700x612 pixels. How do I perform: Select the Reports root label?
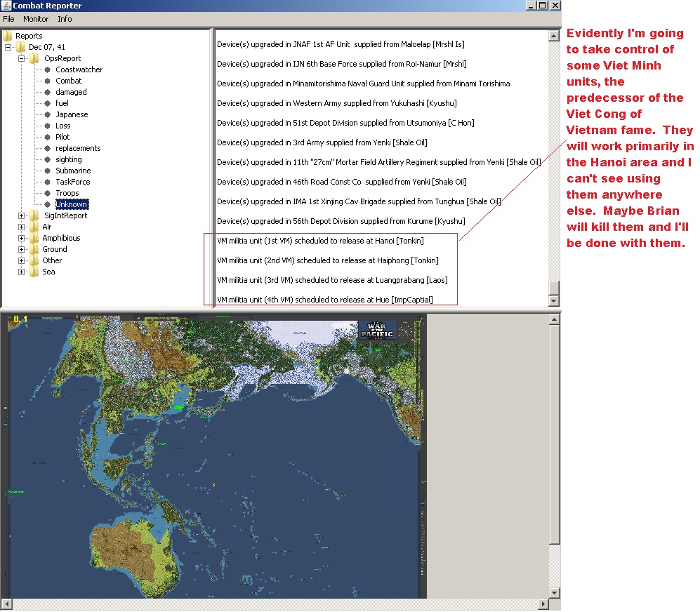(x=29, y=36)
